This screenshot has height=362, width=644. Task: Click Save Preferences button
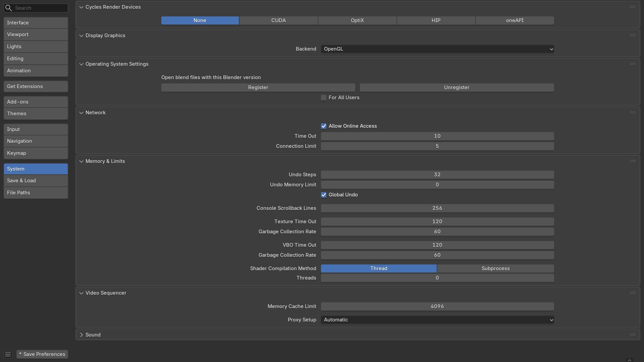tap(42, 354)
